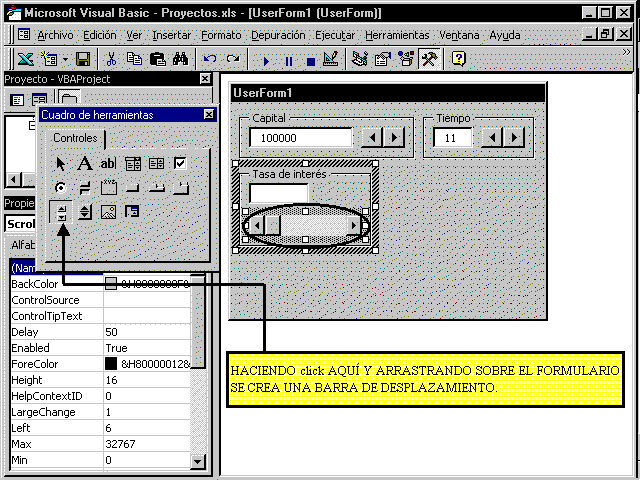Click the Redo arrow icon
Viewport: 640px width, 480px height.
pos(233,60)
